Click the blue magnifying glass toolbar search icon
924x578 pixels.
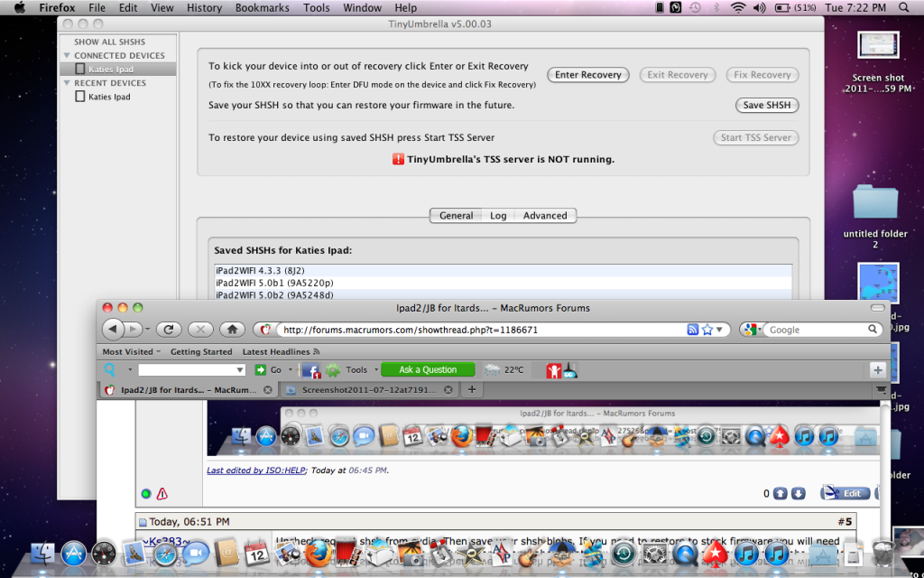coord(109,369)
